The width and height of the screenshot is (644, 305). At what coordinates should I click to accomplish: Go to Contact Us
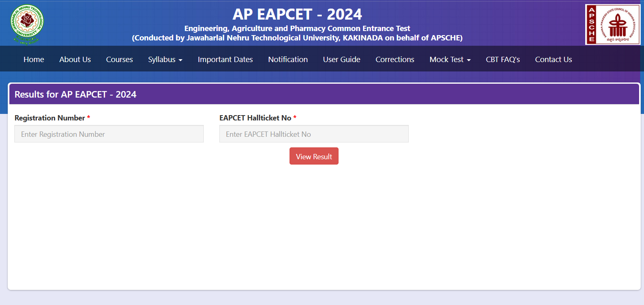click(x=553, y=59)
